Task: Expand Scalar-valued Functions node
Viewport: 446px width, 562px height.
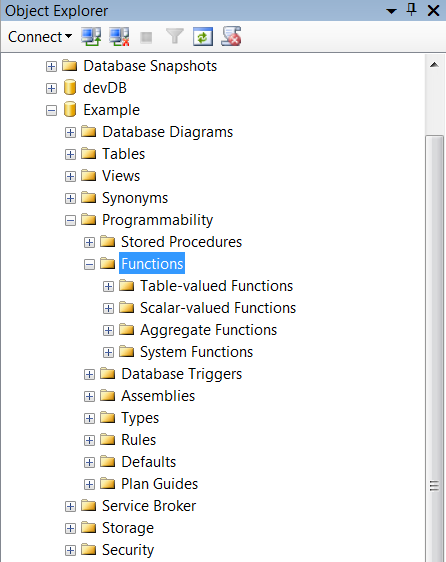Action: [108, 309]
